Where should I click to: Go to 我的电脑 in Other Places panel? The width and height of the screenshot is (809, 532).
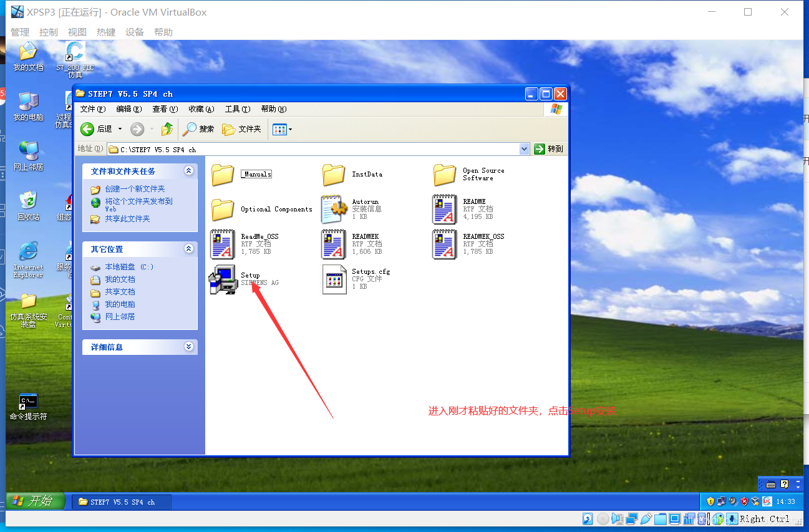coord(120,304)
